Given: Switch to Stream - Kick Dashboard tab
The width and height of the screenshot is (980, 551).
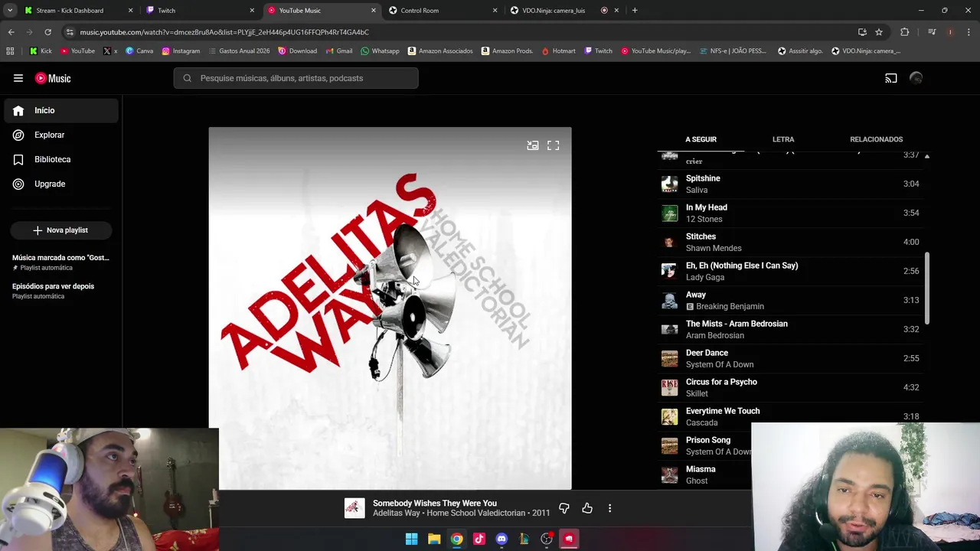Looking at the screenshot, I should click(78, 11).
